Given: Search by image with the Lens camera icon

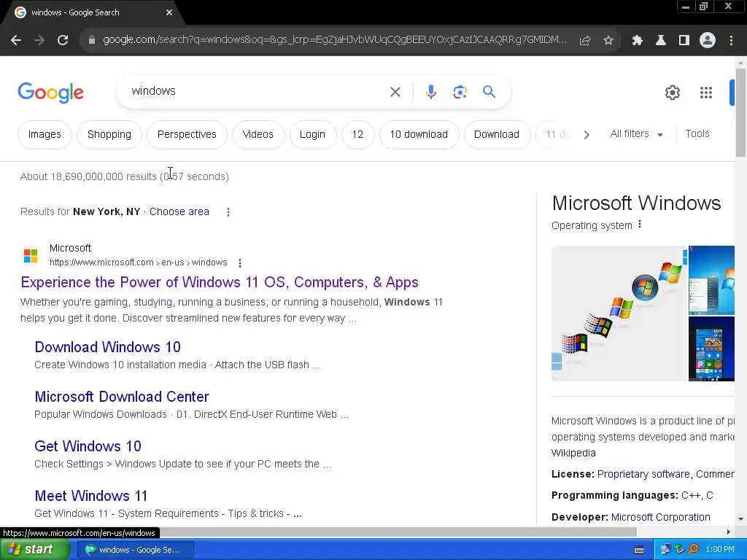Looking at the screenshot, I should coord(460,92).
